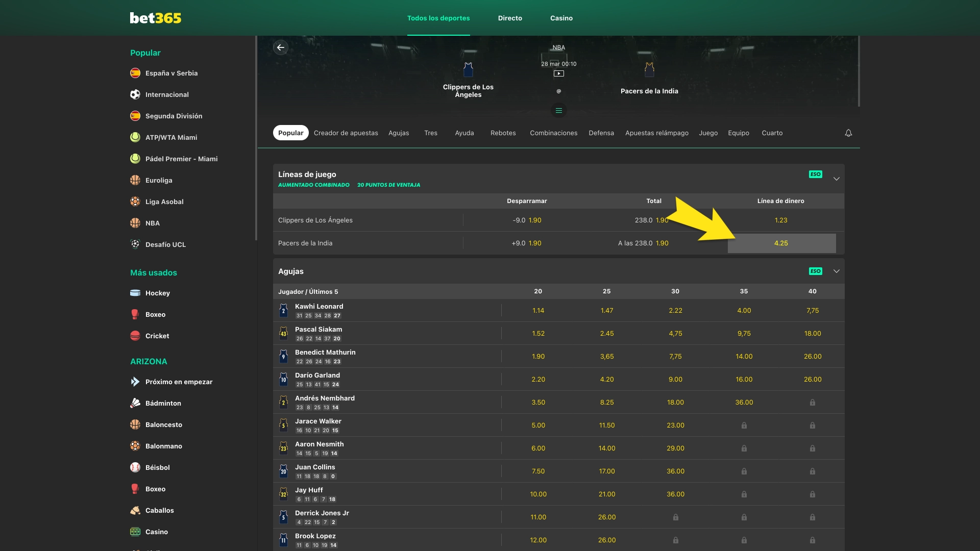Open the Balonmano sport link
This screenshot has height=551, width=980.
click(164, 446)
